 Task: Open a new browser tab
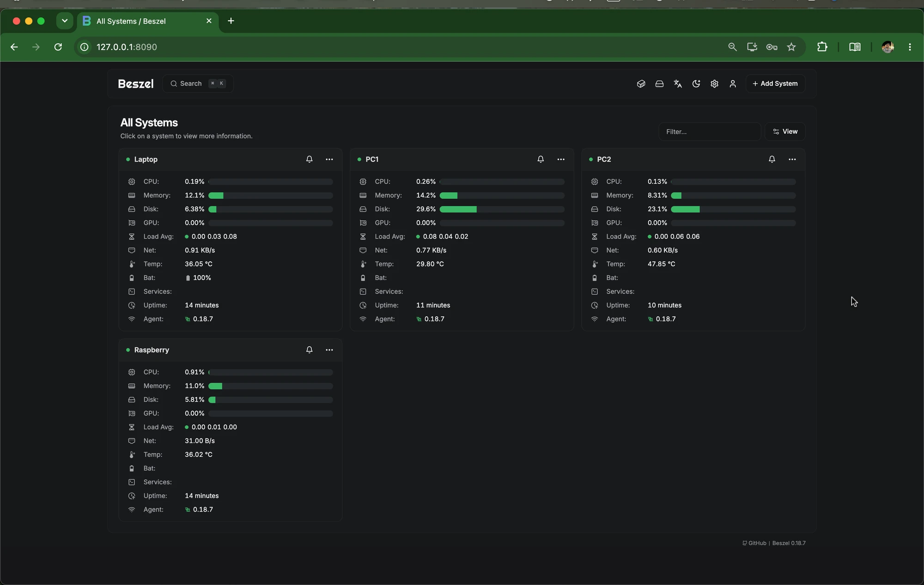(231, 21)
